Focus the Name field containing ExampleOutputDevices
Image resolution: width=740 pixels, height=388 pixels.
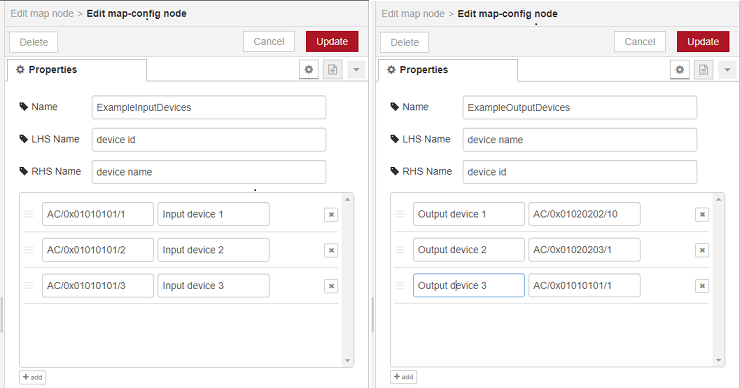tap(580, 108)
